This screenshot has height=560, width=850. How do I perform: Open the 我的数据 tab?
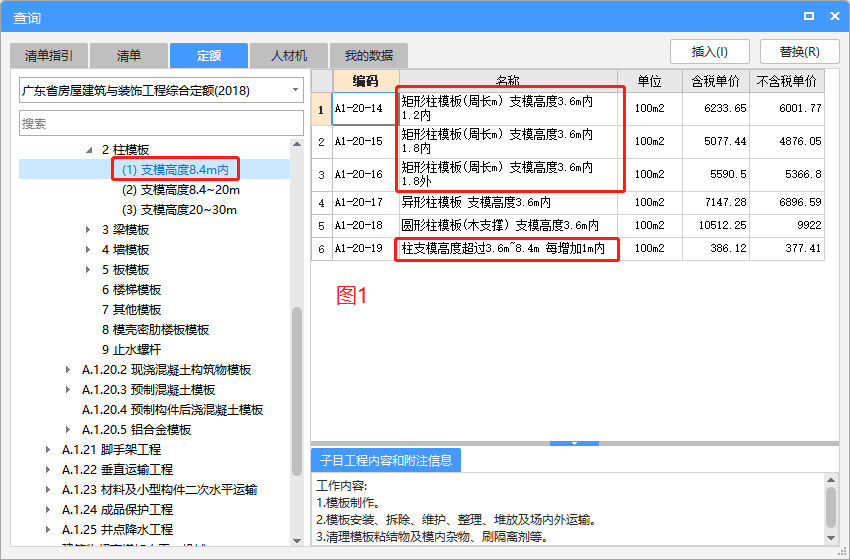tap(369, 55)
